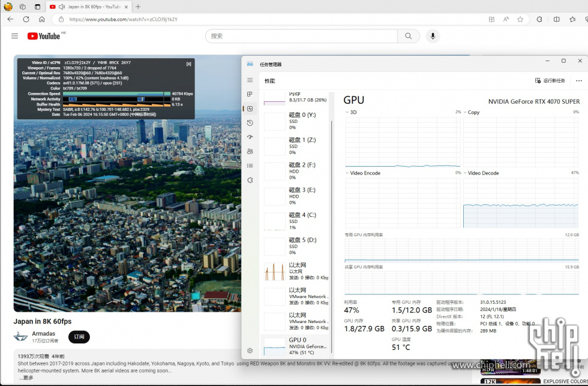
Task: Click the dedicated GPU memory graph
Action: coord(461,251)
